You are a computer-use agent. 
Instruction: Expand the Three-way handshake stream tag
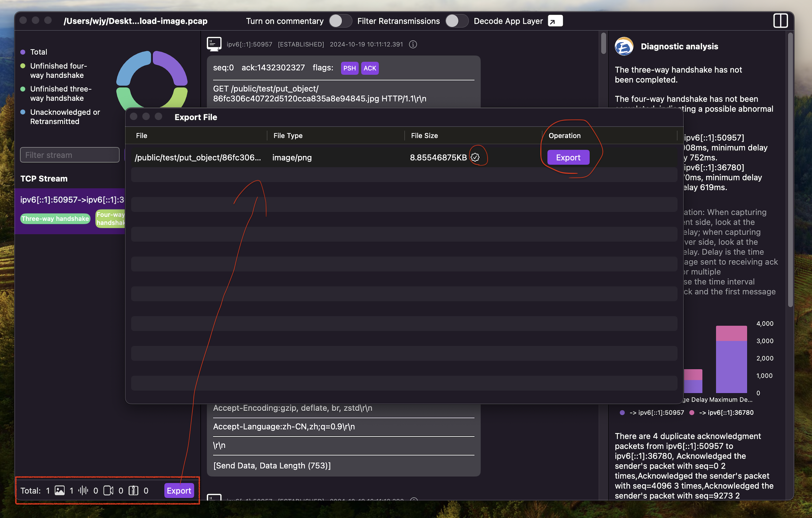click(55, 218)
